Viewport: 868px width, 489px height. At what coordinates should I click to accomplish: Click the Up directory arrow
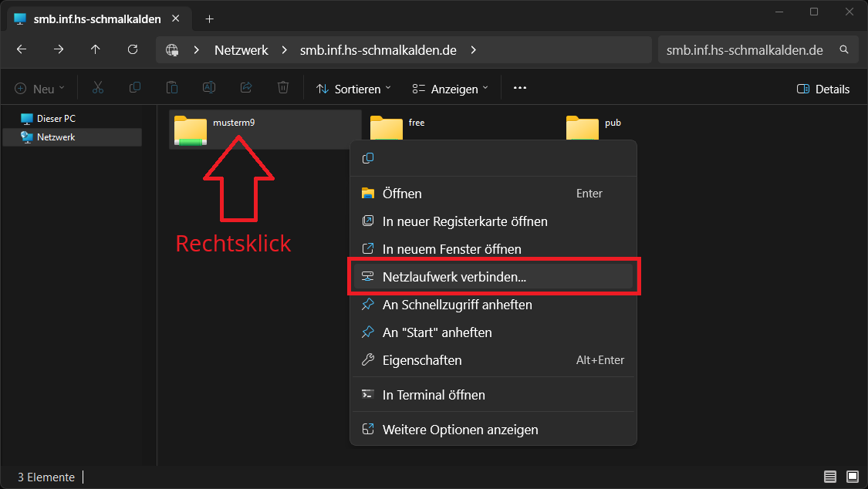(x=96, y=49)
